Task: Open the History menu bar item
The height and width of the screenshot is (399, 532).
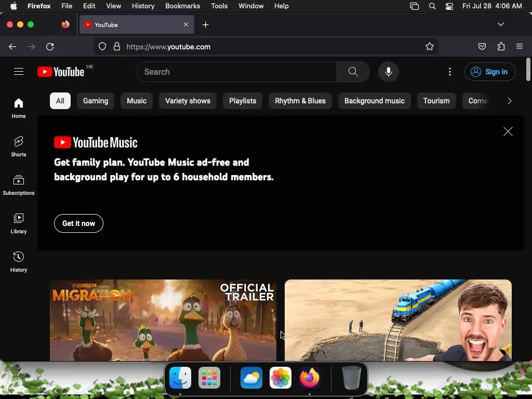Action: pos(143,6)
